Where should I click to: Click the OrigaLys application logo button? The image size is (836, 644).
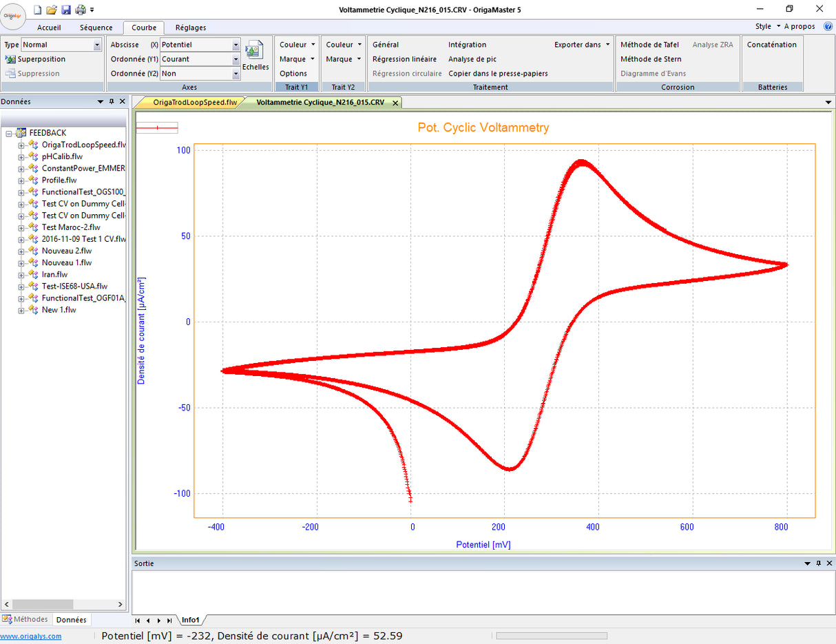click(14, 15)
